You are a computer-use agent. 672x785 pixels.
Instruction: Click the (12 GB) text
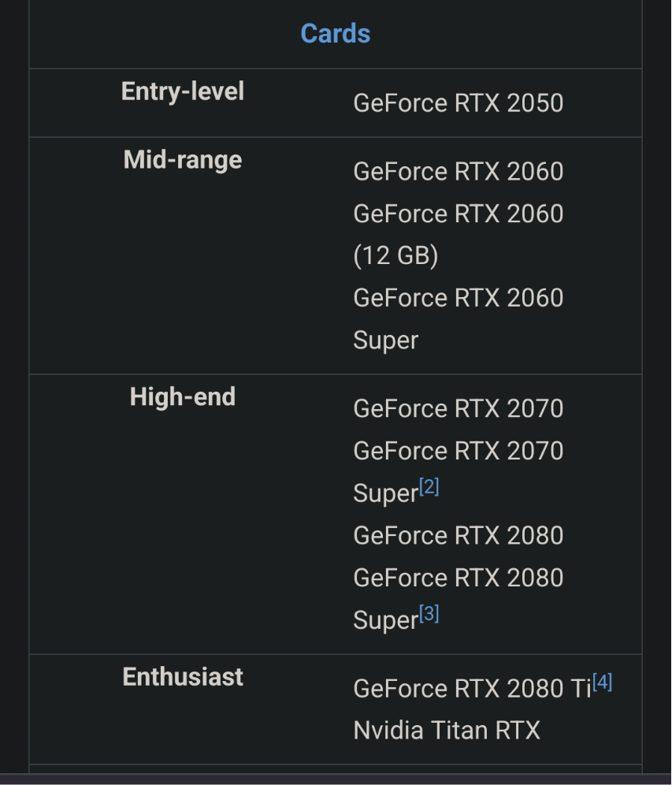[395, 256]
